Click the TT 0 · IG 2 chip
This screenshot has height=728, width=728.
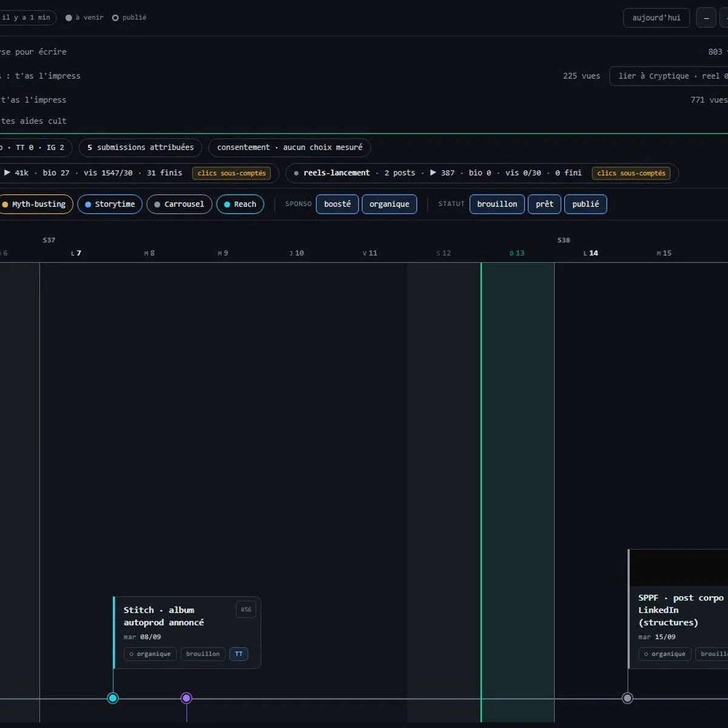36,147
